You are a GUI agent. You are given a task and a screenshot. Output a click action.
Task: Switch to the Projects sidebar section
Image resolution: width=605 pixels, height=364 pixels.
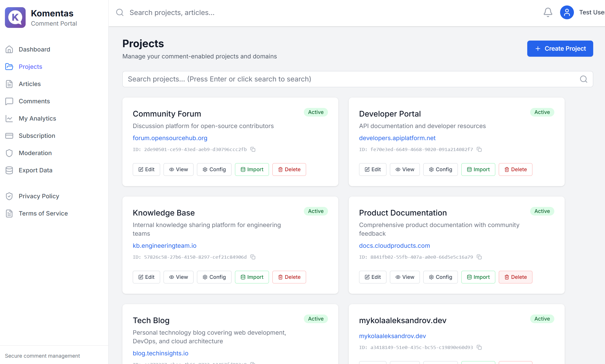(30, 66)
